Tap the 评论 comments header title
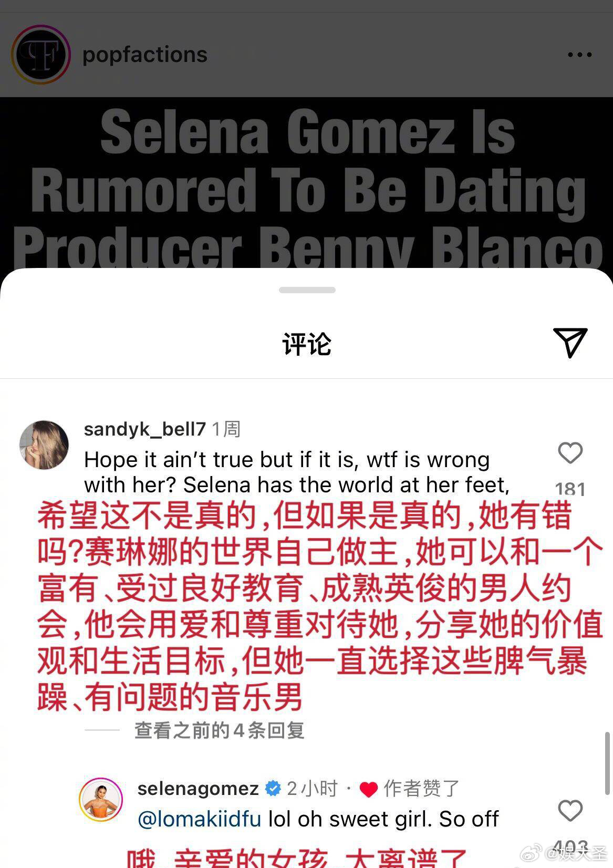The height and width of the screenshot is (868, 613). coord(307,344)
